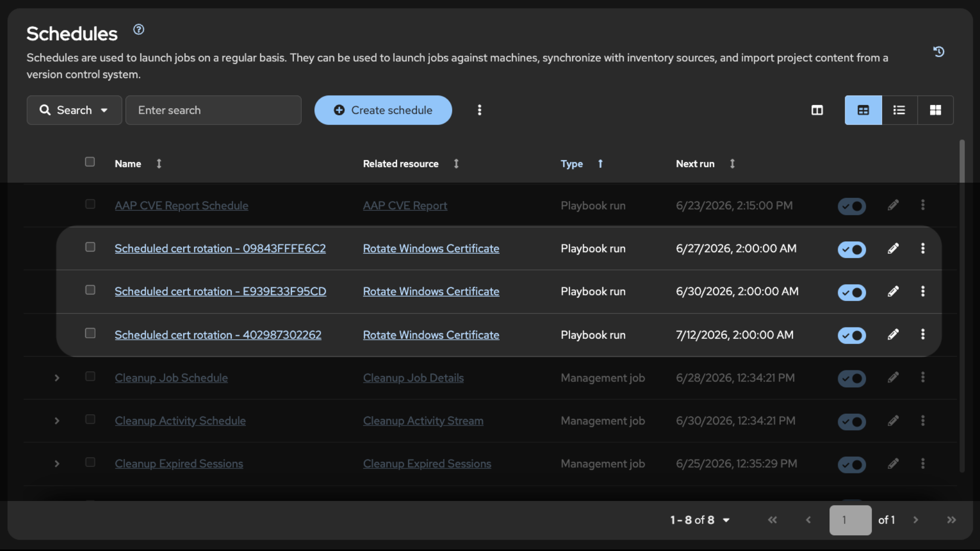Open activity stream history icon
The width and height of the screenshot is (980, 551).
[939, 52]
